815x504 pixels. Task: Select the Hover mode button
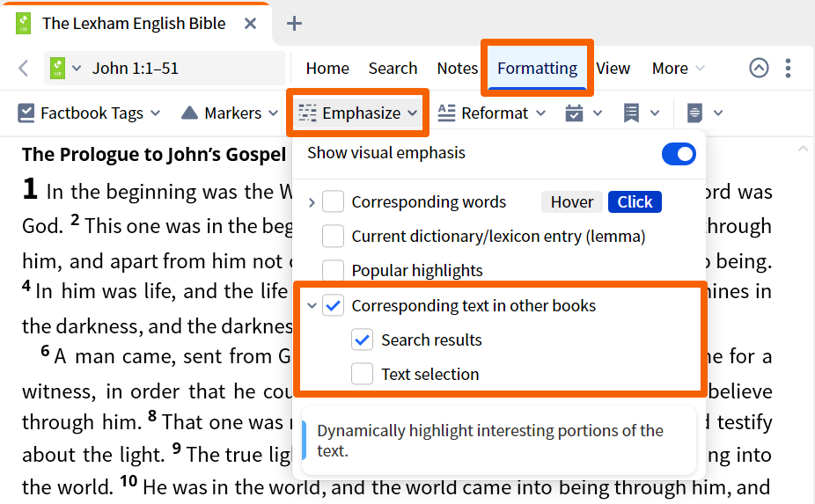(572, 201)
